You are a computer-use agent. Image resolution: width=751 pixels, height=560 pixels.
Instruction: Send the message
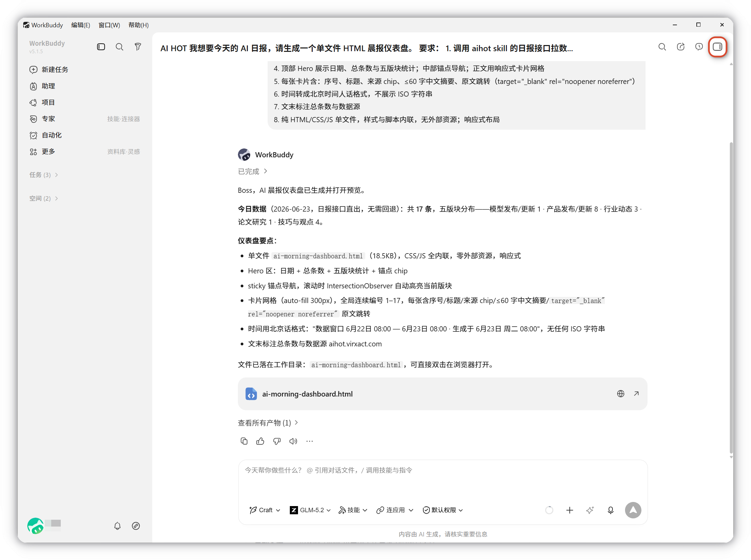coord(633,510)
